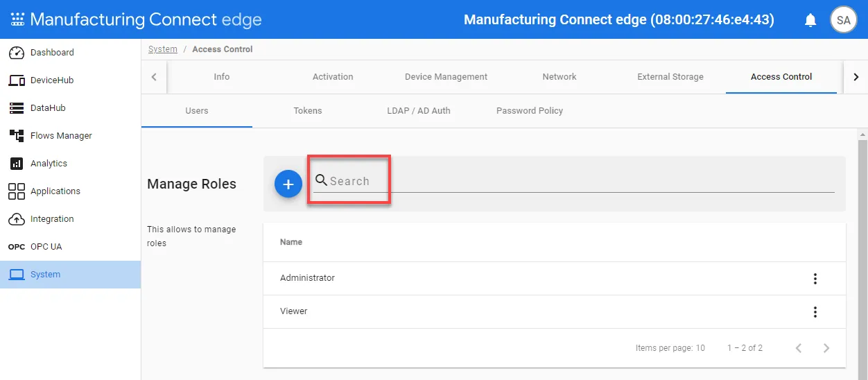Go to next page of roles

click(826, 348)
